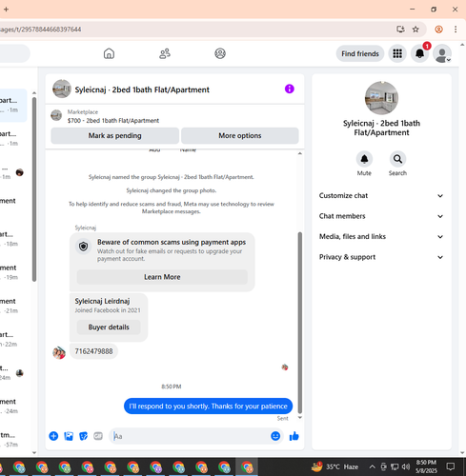Send a thumbs-up like
Viewport: 466px width, 476px height.
click(x=294, y=436)
